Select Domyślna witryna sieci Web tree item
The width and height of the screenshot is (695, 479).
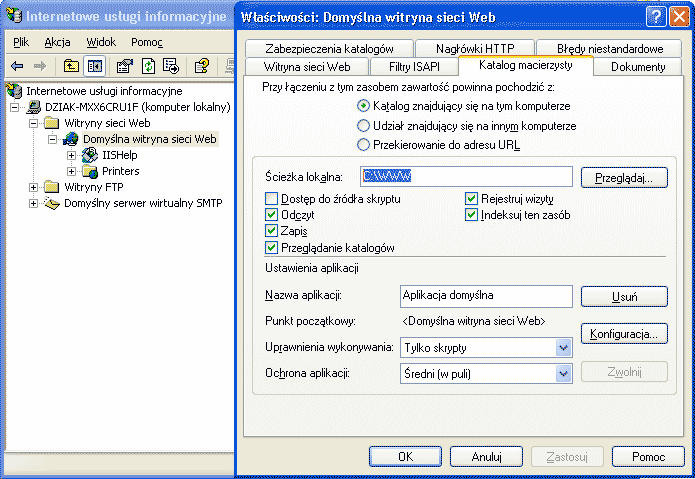[150, 139]
